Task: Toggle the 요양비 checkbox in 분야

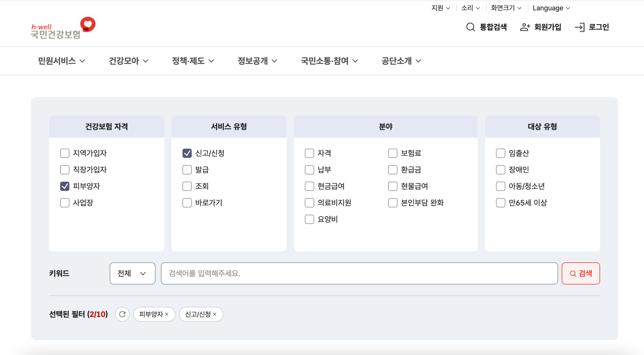Action: pyautogui.click(x=309, y=219)
